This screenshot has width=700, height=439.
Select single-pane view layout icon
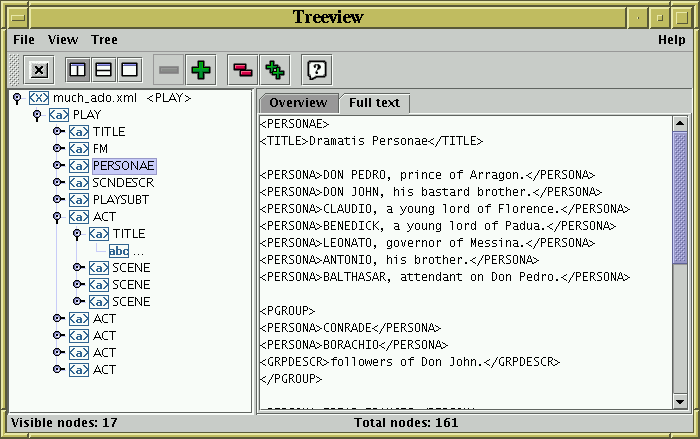(129, 70)
